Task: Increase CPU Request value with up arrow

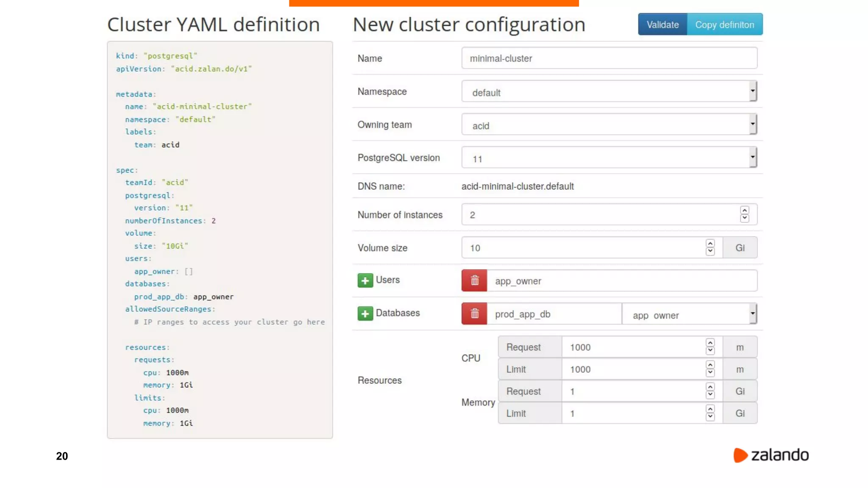Action: 710,343
